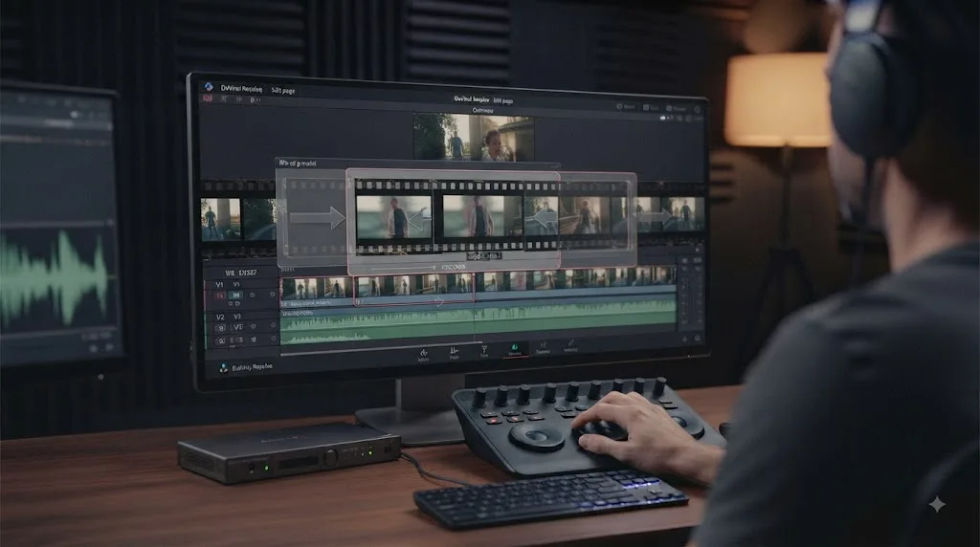
Task: Select the first video clip on the V1 timeline track
Action: coord(316,293)
